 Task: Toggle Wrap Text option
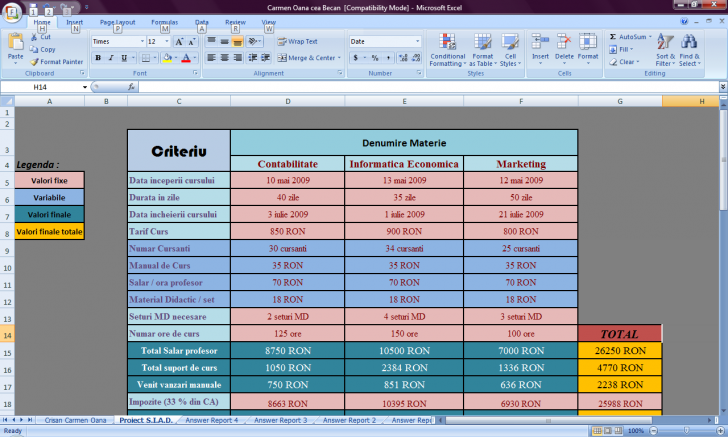click(295, 42)
